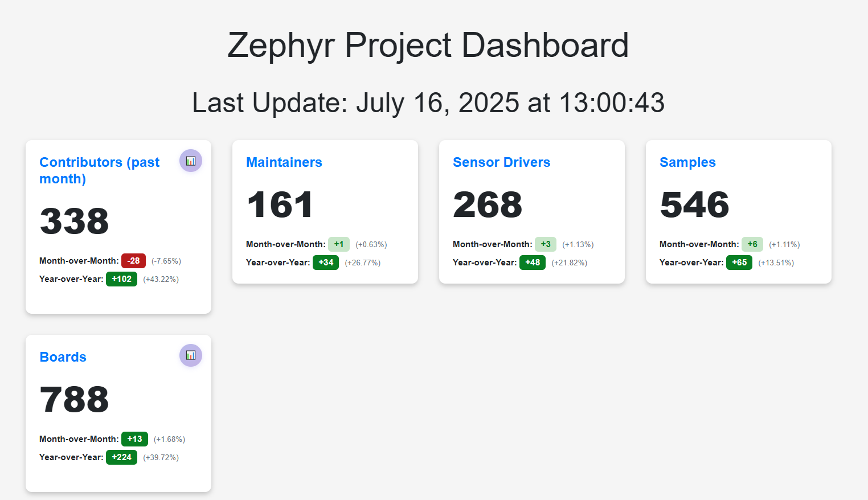This screenshot has height=500, width=868.
Task: Click the (+1.13%) percentage text
Action: point(578,245)
